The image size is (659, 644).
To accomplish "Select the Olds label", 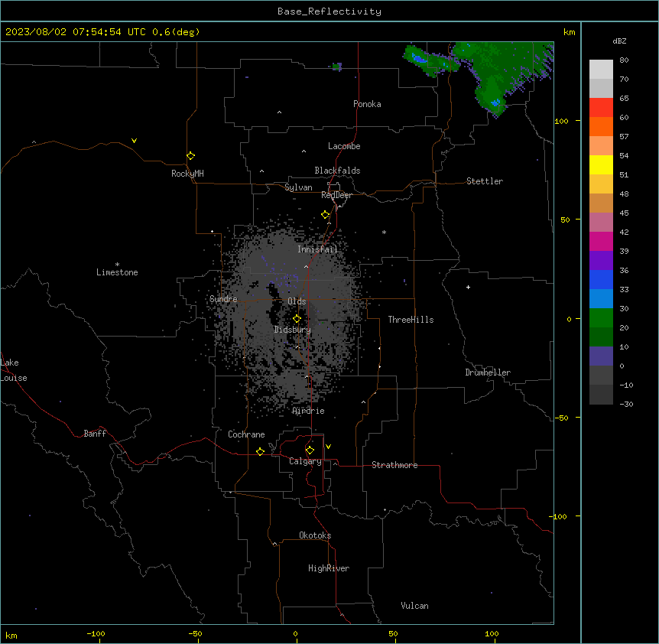I will point(297,301).
